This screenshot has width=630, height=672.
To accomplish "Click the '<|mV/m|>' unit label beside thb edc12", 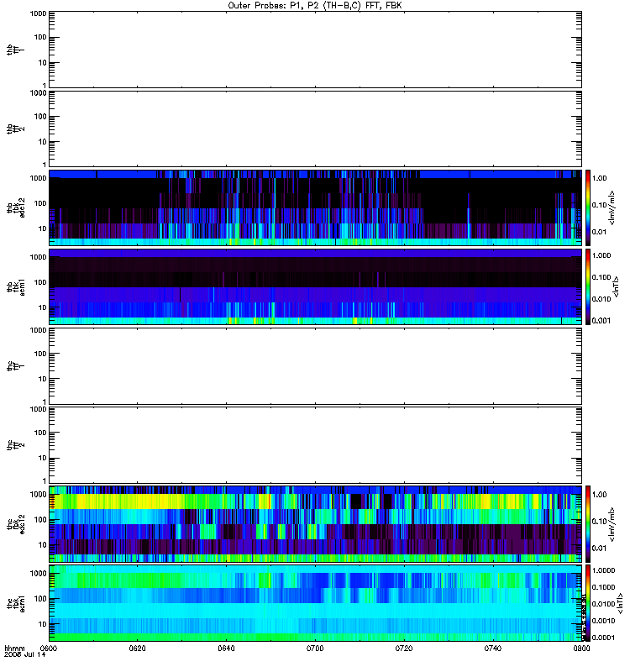I will pyautogui.click(x=612, y=207).
